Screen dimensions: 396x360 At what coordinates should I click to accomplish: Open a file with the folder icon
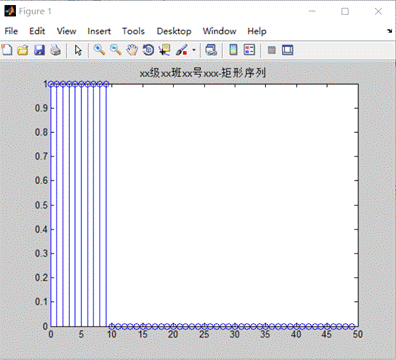(x=23, y=50)
